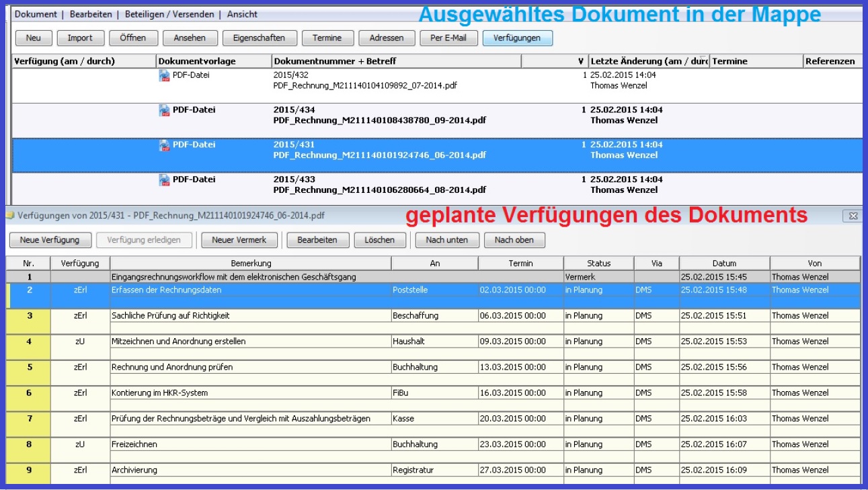Click the Per E-Mail button
Image resolution: width=868 pixels, height=490 pixels.
pyautogui.click(x=448, y=38)
